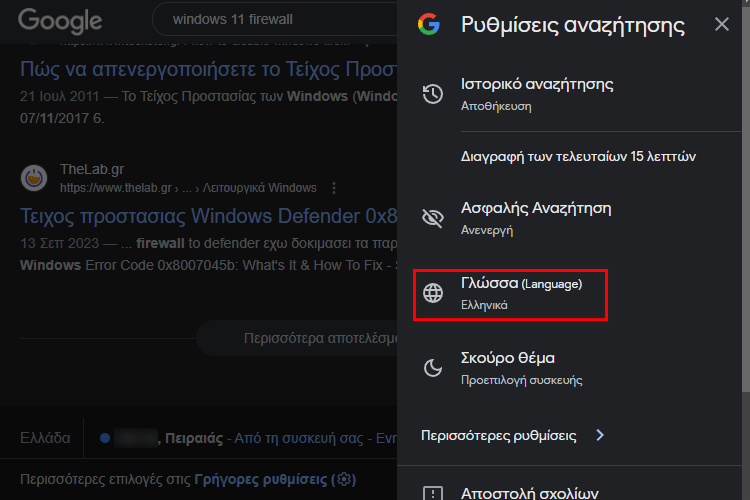Click settings panel vertical scrollbar
Viewport: 750px width, 500px height.
point(746,201)
